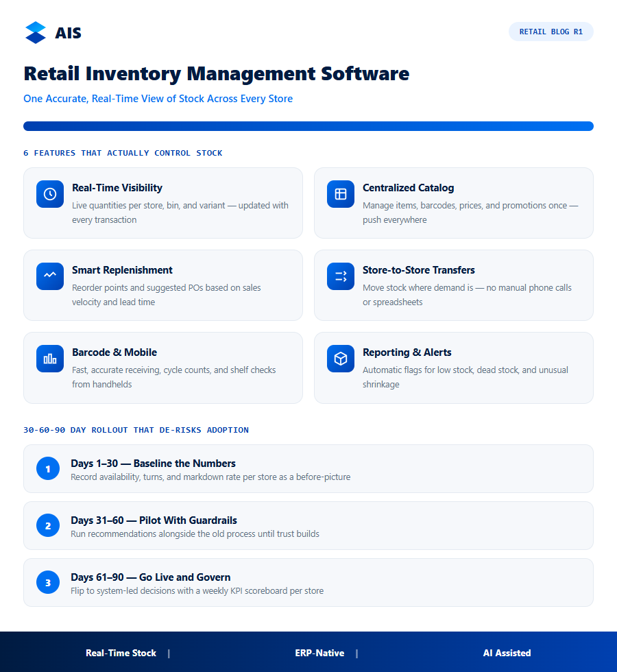
Task: Click ERP-Native in the footer
Action: click(319, 653)
